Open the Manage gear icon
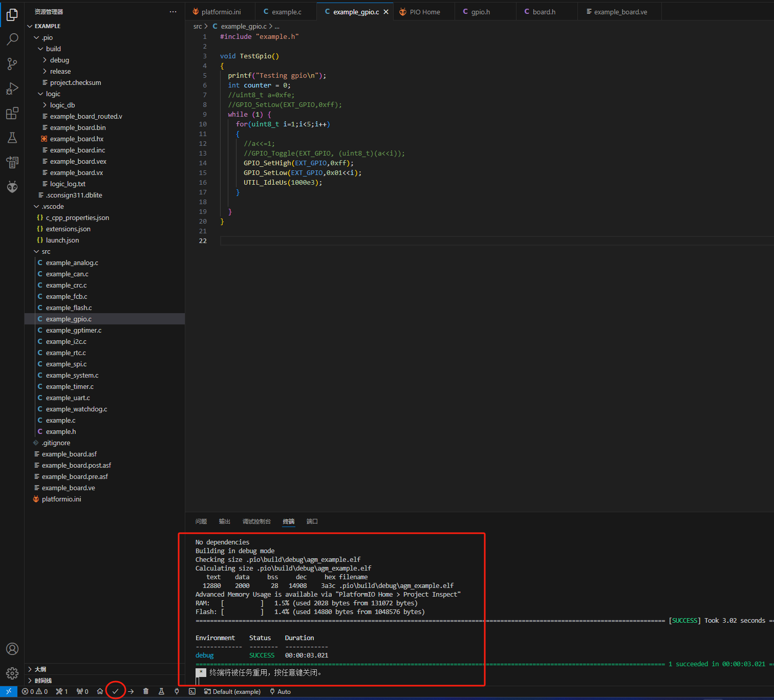Image resolution: width=774 pixels, height=700 pixels. click(12, 673)
